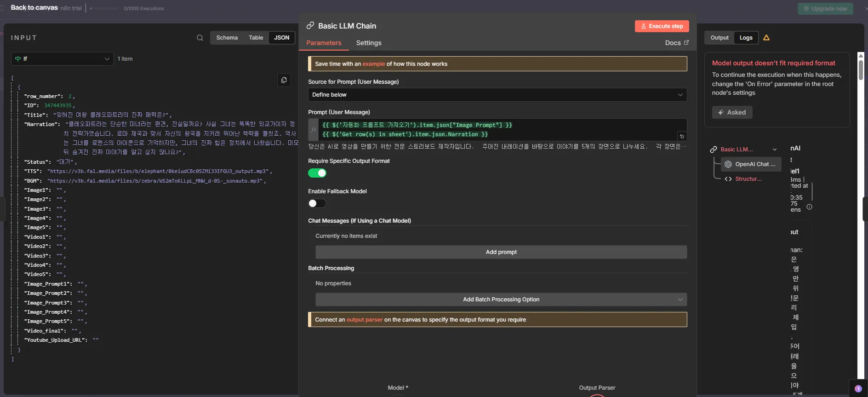
Task: Click the "Model *" connector label
Action: click(398, 388)
